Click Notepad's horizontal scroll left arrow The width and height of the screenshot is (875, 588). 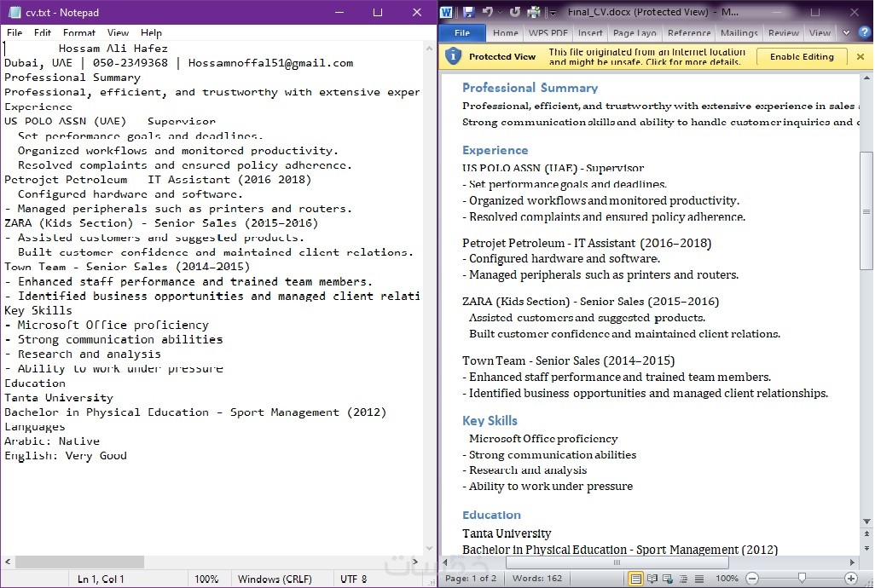tap(8, 562)
